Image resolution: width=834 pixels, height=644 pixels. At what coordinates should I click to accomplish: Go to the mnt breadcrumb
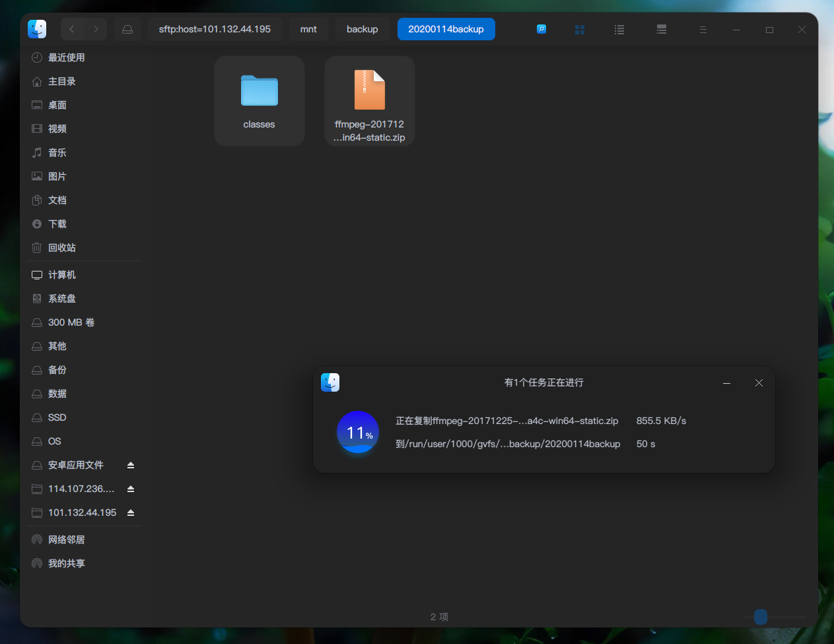[308, 29]
